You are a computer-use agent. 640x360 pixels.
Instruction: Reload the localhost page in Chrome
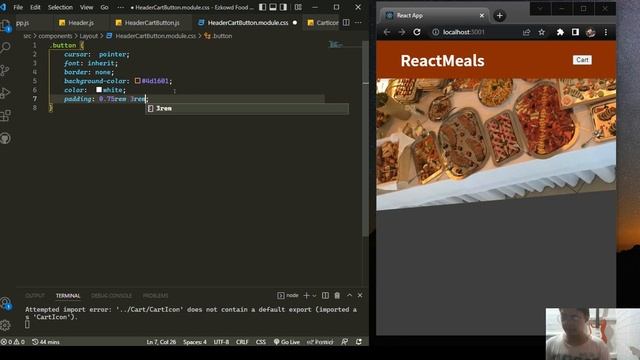pyautogui.click(x=417, y=32)
